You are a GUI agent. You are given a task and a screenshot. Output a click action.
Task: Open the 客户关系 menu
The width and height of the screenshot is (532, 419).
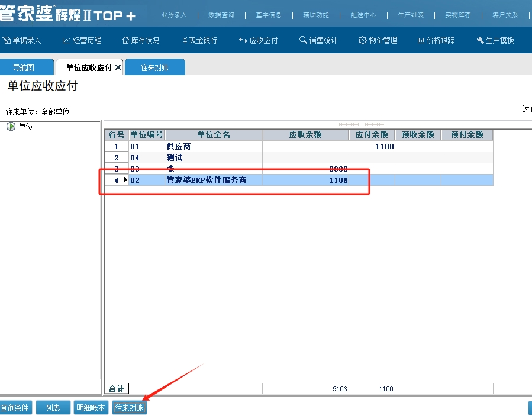505,15
